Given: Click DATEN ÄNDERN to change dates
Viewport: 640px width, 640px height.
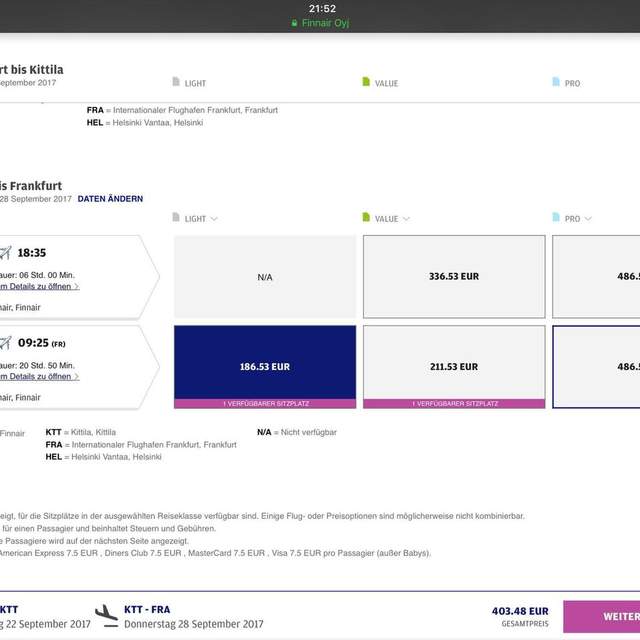Looking at the screenshot, I should tap(110, 199).
